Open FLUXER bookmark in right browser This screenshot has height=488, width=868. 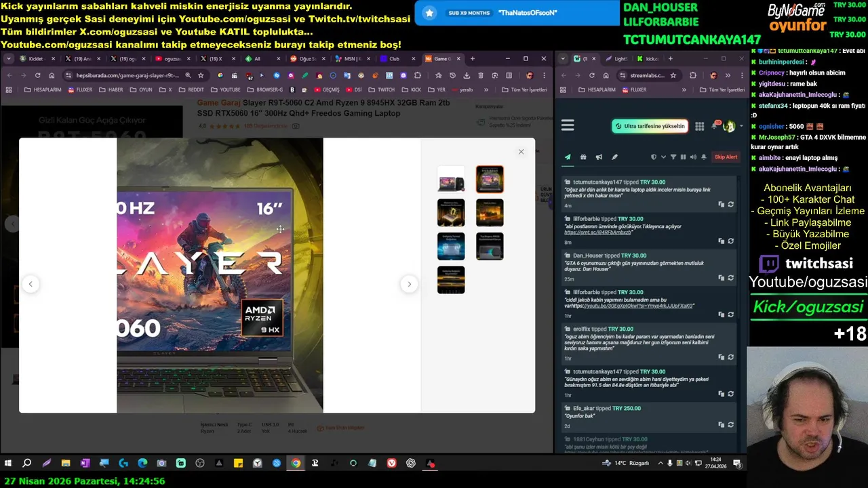click(633, 89)
